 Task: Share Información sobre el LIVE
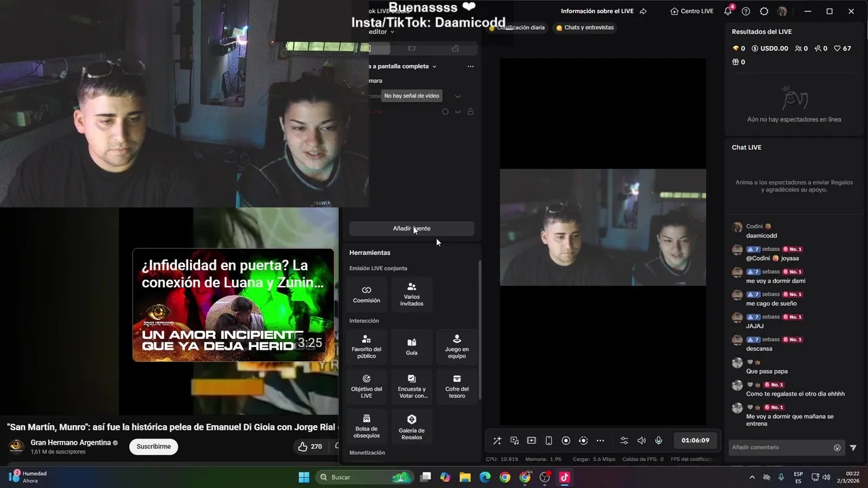point(643,11)
